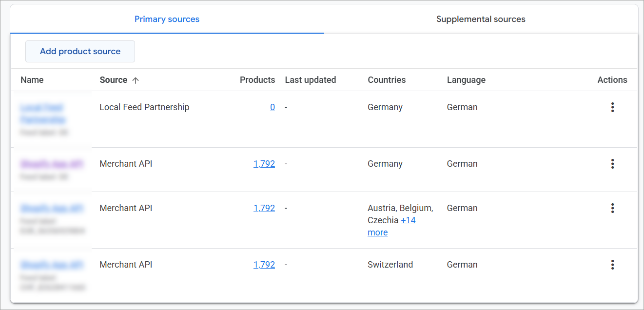Sort by the Source column header
Image resolution: width=644 pixels, height=310 pixels.
pos(113,80)
